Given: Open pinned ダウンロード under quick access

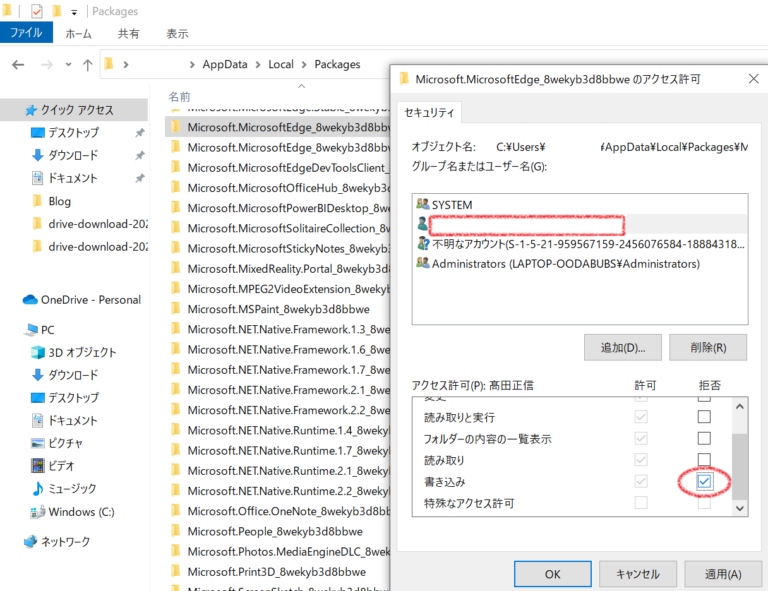Looking at the screenshot, I should tap(73, 155).
